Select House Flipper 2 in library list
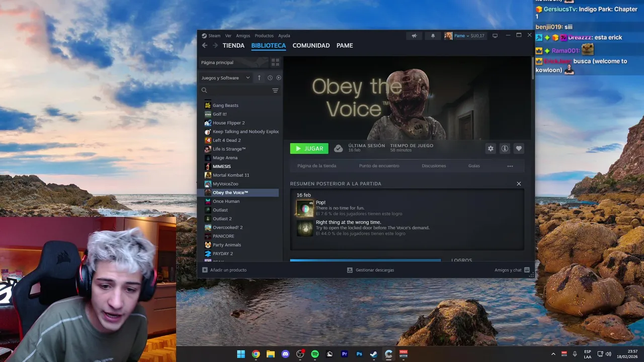644x362 pixels. 241,123
